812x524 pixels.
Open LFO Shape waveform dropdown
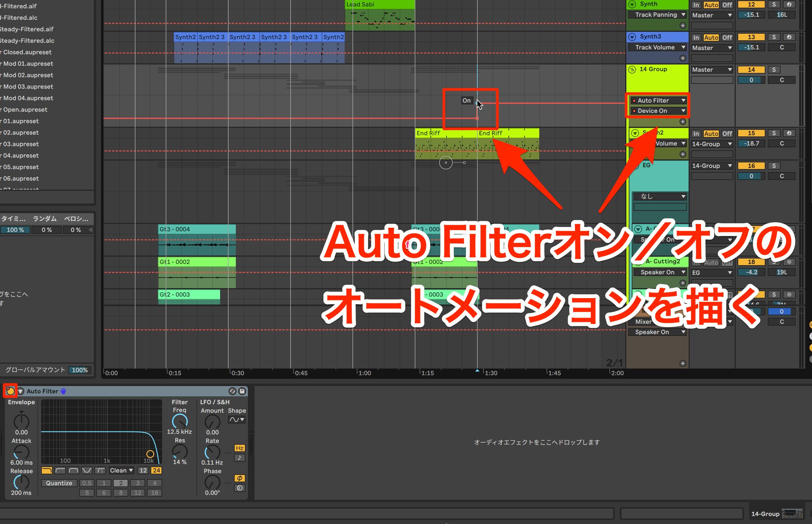pyautogui.click(x=237, y=419)
